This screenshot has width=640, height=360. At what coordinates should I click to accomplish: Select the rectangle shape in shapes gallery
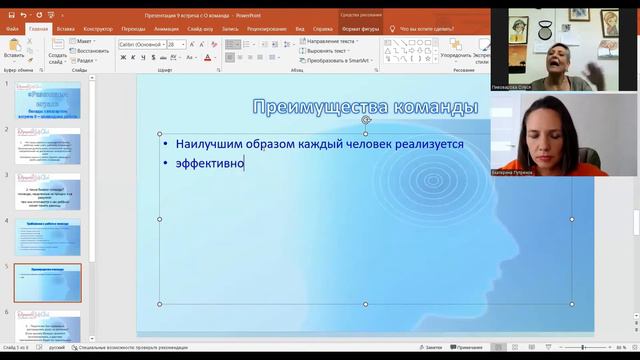(412, 42)
